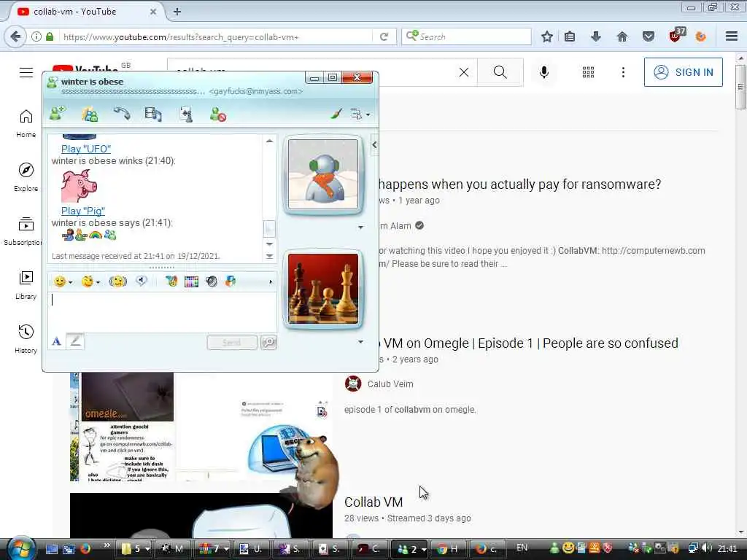
Task: Click the Play "UFO" wink link
Action: click(x=86, y=149)
